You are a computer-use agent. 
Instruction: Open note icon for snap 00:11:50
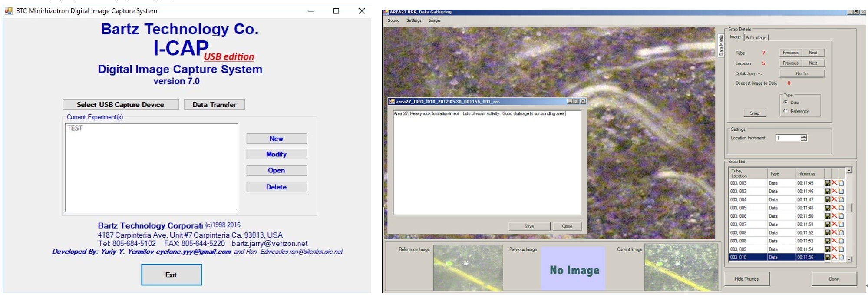click(x=841, y=216)
